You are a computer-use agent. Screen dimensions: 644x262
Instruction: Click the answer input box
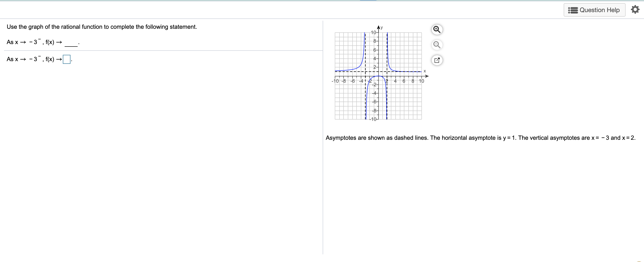pyautogui.click(x=66, y=60)
